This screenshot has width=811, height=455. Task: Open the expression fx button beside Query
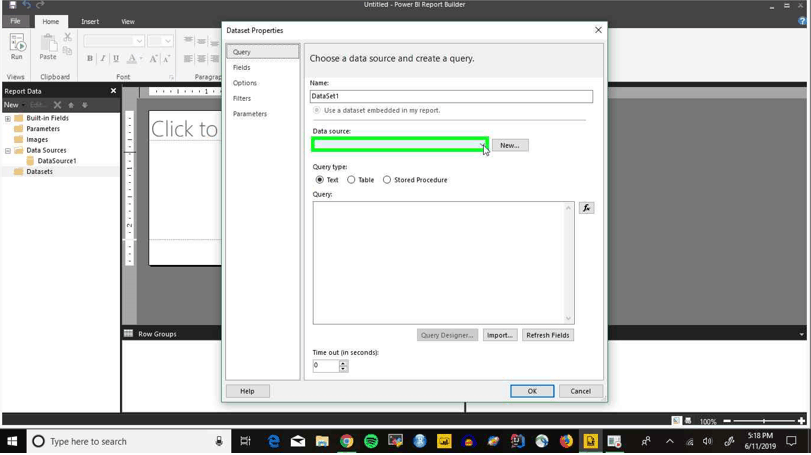(586, 208)
